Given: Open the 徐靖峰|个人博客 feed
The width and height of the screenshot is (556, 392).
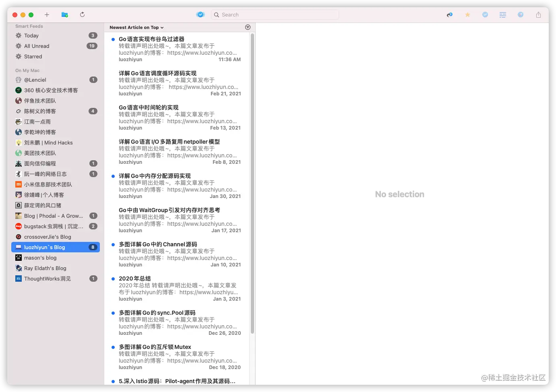Looking at the screenshot, I should pos(56,195).
